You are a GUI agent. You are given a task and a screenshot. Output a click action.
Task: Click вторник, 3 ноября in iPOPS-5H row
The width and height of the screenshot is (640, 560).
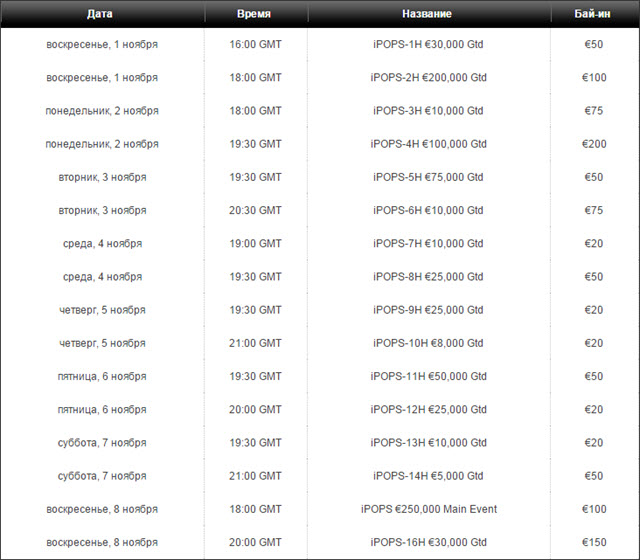click(x=102, y=177)
